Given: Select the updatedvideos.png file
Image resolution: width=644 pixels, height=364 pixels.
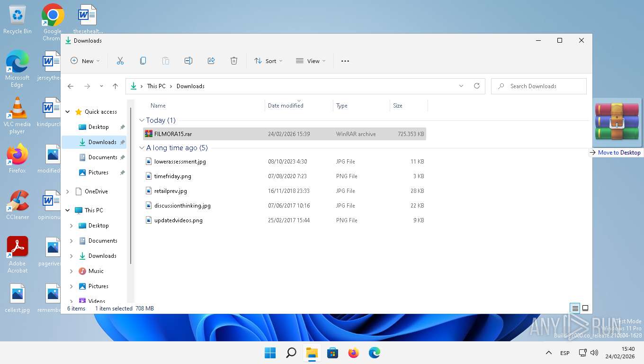Looking at the screenshot, I should click(285, 220).
